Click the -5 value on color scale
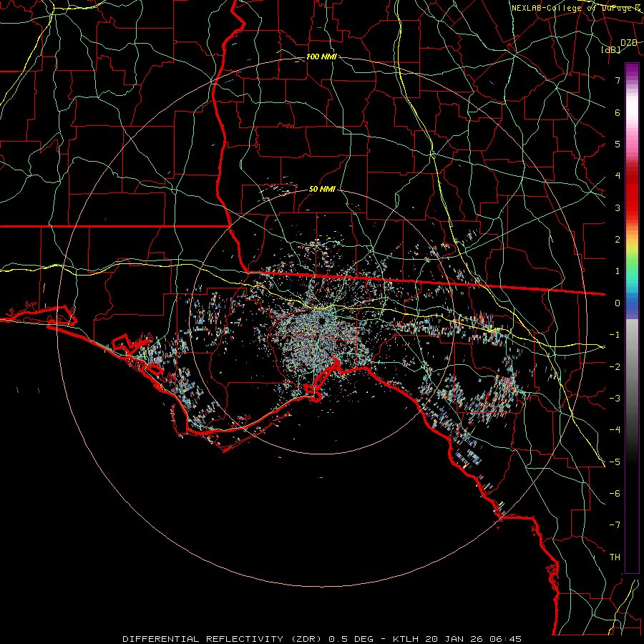This screenshot has height=644, width=644. coord(615,462)
